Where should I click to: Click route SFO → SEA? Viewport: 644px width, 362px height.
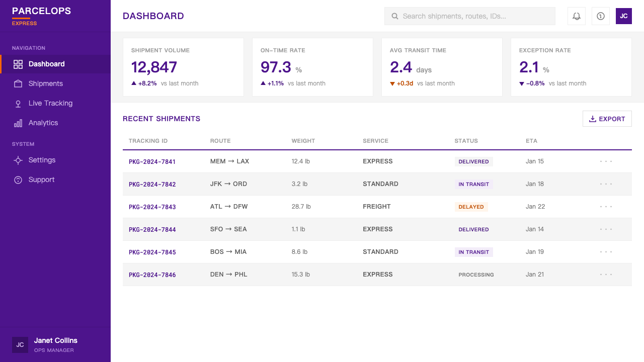click(x=228, y=229)
